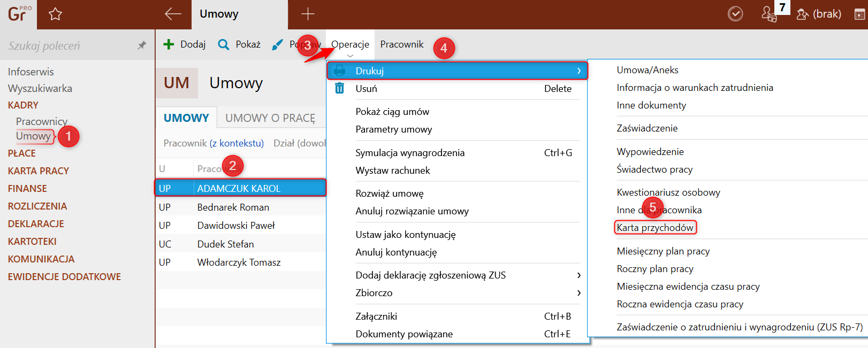
Task: Click the checkmark circle icon in header
Action: (736, 14)
